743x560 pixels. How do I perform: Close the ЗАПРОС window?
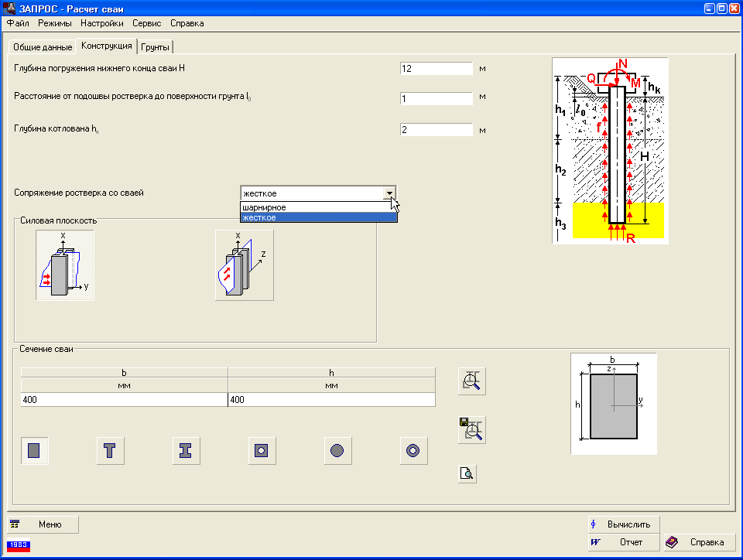point(734,9)
